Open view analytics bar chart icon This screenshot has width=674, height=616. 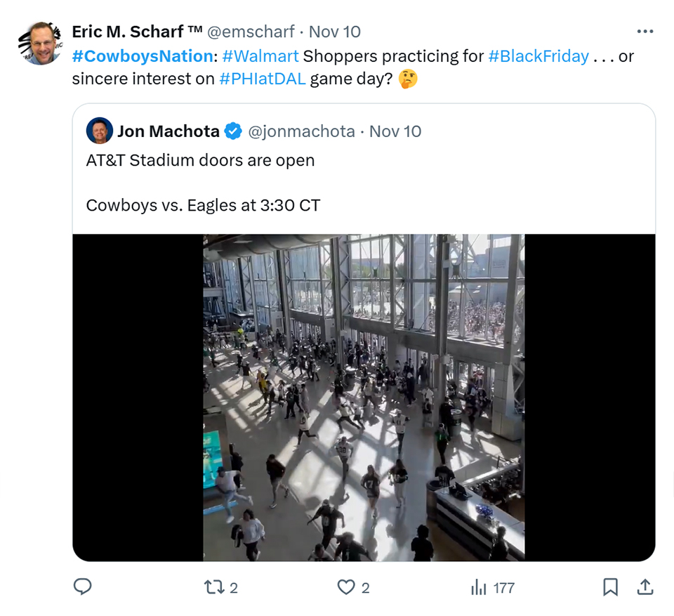479,587
